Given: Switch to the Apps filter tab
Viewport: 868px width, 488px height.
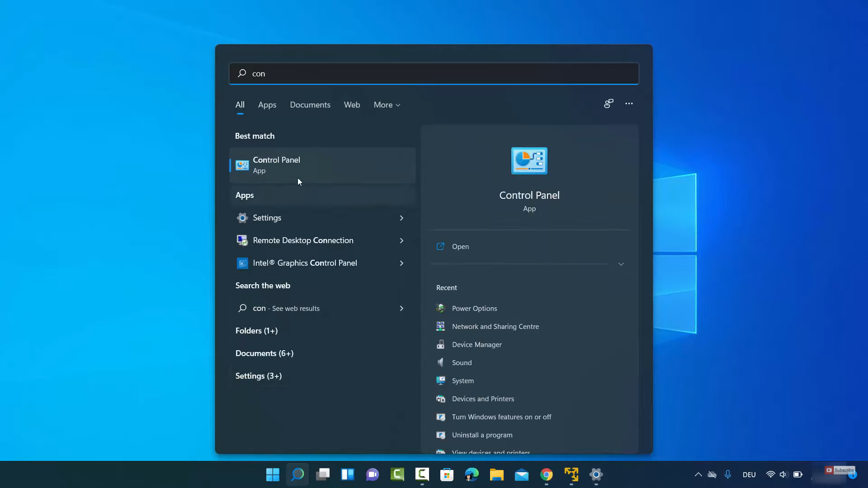Looking at the screenshot, I should click(x=267, y=105).
